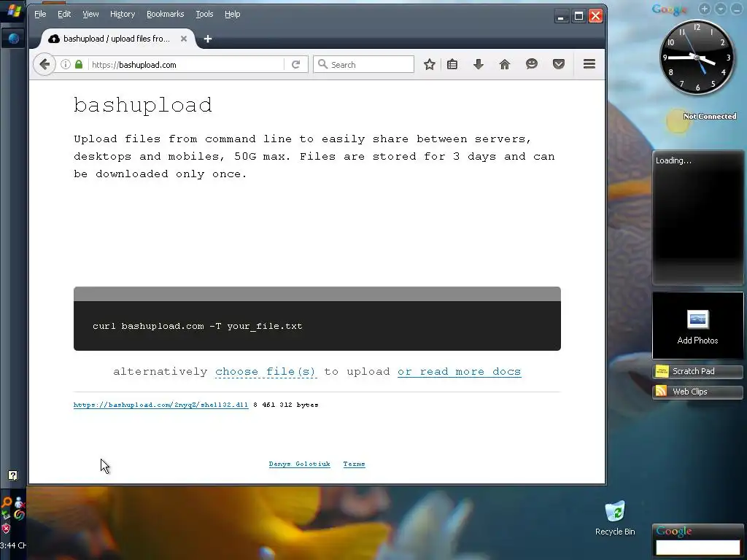Open the Add Photos gadget

[x=697, y=326]
